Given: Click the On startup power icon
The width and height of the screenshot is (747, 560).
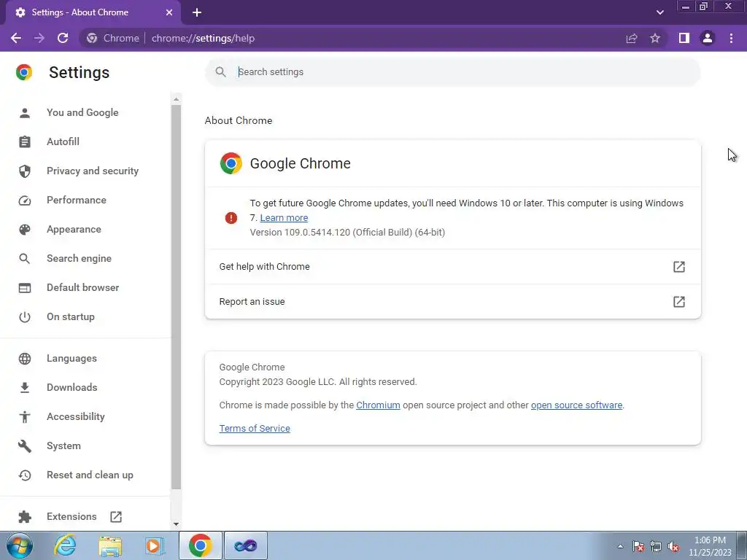Looking at the screenshot, I should 25,317.
